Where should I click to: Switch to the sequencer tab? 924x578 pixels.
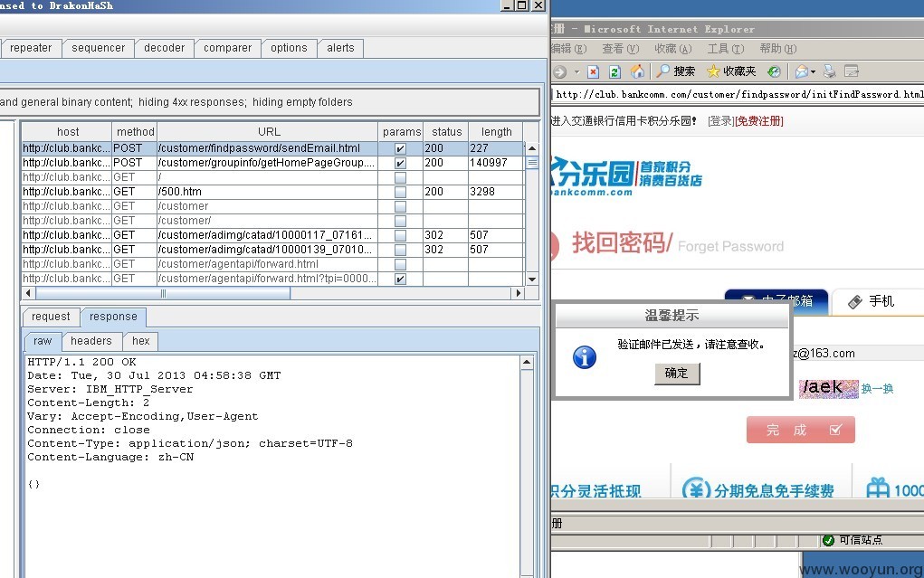click(99, 48)
